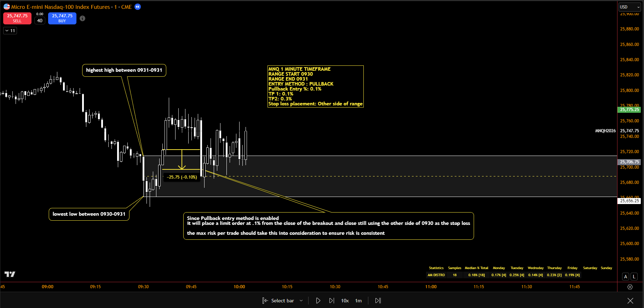Viewport: 644px width, 308px height.
Task: Step the replay forward one bar
Action: pyautogui.click(x=332, y=301)
